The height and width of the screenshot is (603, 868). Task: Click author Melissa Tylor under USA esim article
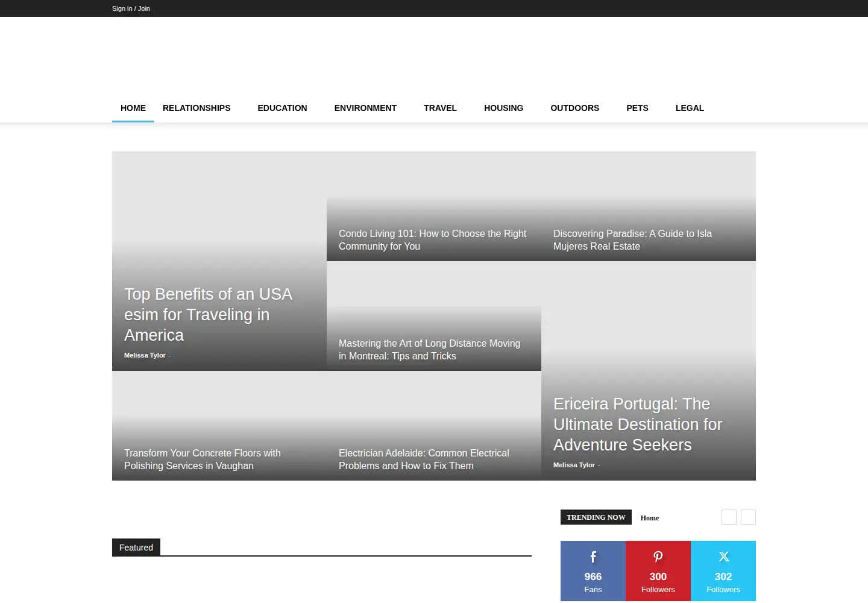pyautogui.click(x=145, y=355)
